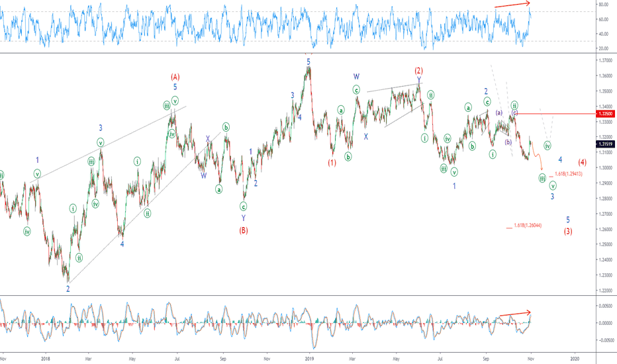Viewport: 617px width, 364px height.
Task: Click the 2020 label on time axis
Action: (x=575, y=359)
